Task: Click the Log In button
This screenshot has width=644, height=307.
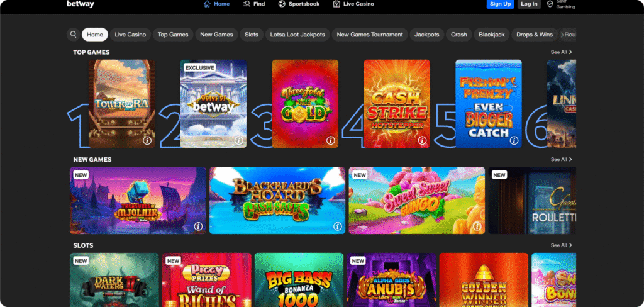Action: click(529, 4)
